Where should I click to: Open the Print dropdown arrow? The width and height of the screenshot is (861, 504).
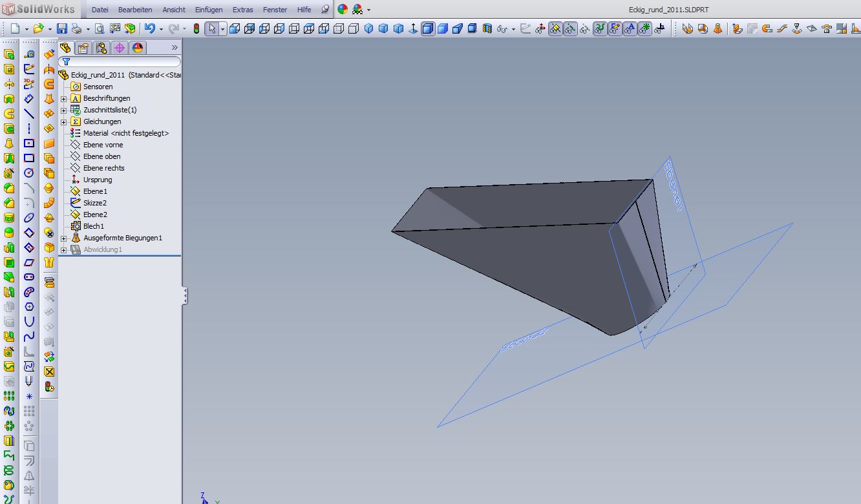(87, 29)
